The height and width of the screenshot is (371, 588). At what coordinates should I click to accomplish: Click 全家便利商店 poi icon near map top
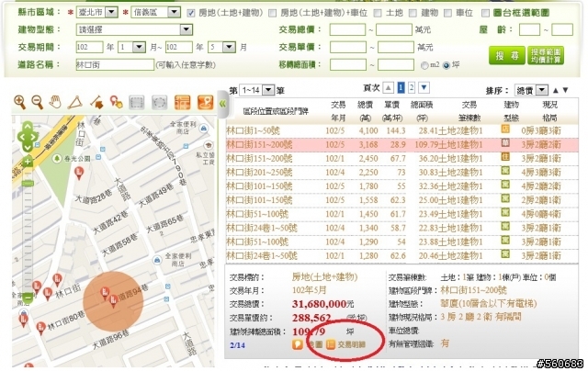(204, 129)
